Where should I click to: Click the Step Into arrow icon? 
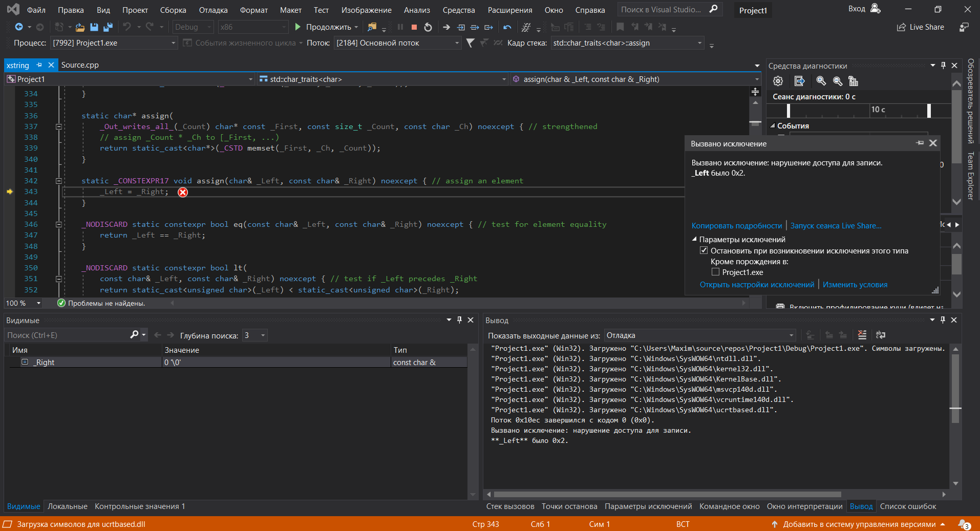point(461,27)
